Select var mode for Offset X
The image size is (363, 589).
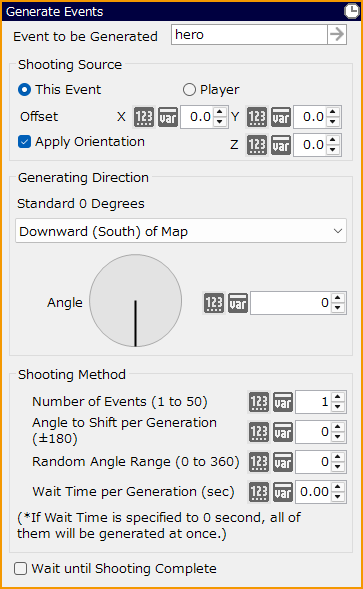[168, 117]
